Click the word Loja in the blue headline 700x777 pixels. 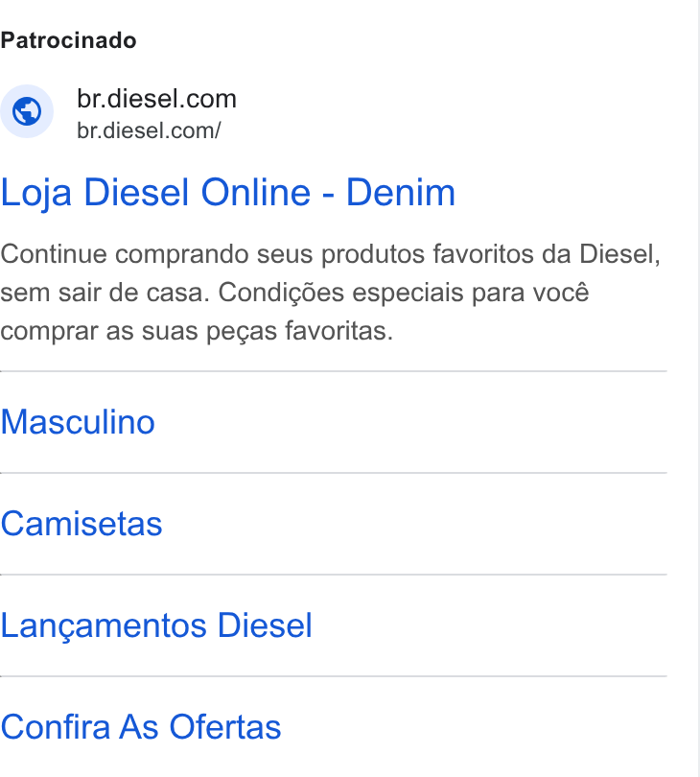[x=36, y=194]
